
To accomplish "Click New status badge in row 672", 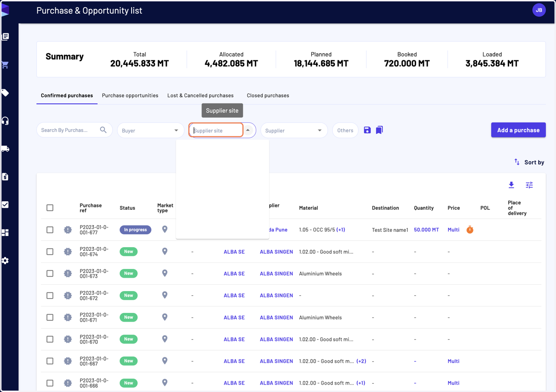I will tap(129, 295).
